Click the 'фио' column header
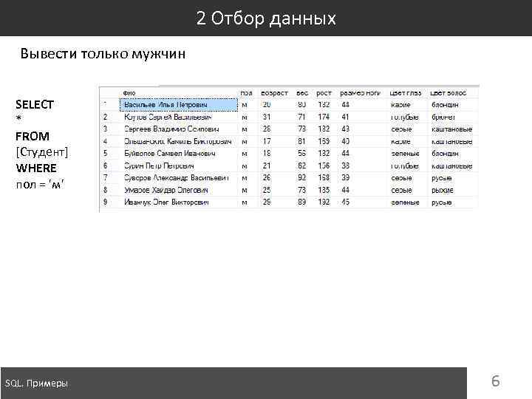The height and width of the screenshot is (399, 532). tap(129, 93)
